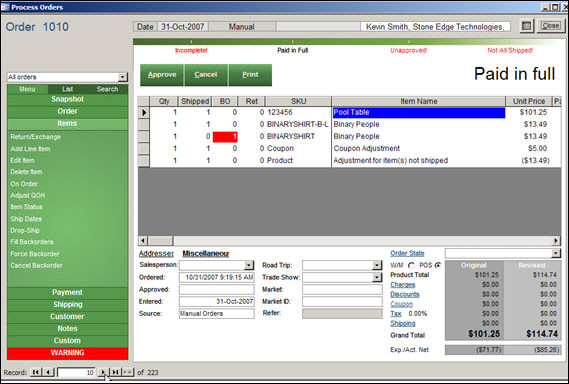Click the Approve button
The image size is (569, 384).
pyautogui.click(x=162, y=75)
